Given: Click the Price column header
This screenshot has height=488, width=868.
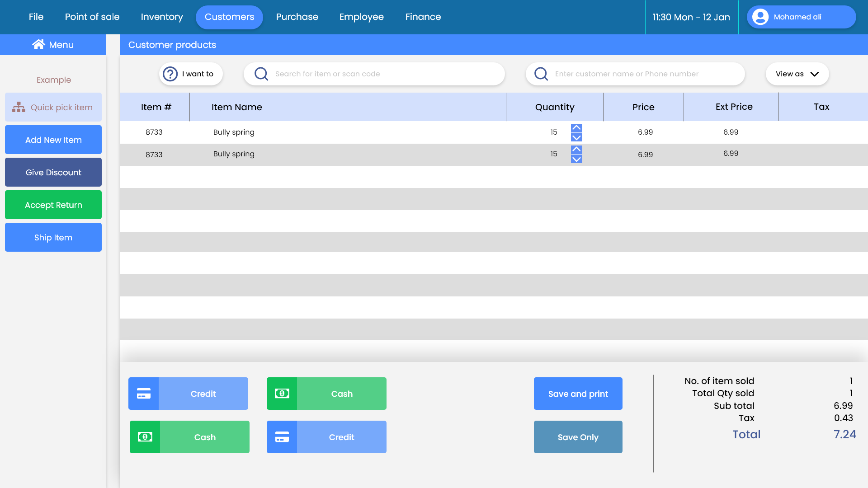Looking at the screenshot, I should tap(643, 107).
